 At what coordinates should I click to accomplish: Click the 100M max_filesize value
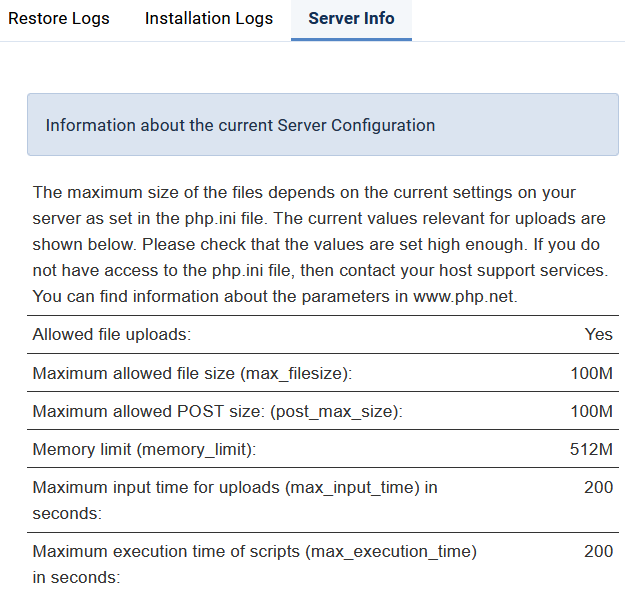592,373
